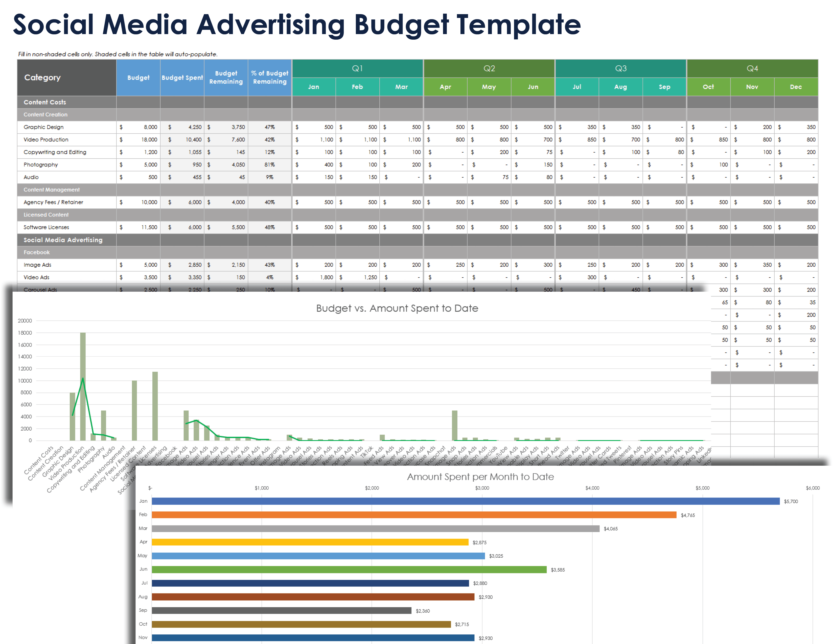Click the Apr month header
The width and height of the screenshot is (834, 644).
click(x=446, y=87)
